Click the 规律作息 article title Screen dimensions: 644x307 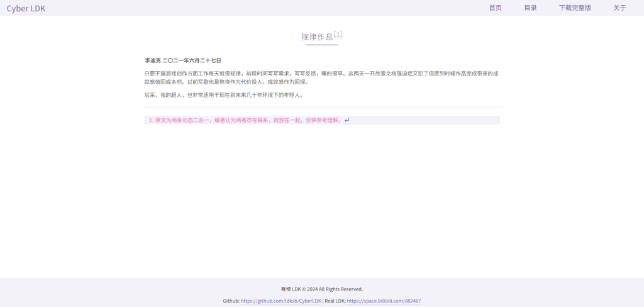point(317,36)
